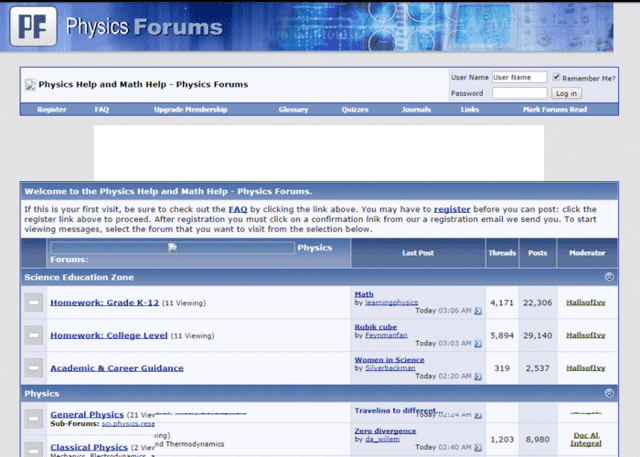Click the Homework: College Level forum status icon

pyautogui.click(x=34, y=335)
